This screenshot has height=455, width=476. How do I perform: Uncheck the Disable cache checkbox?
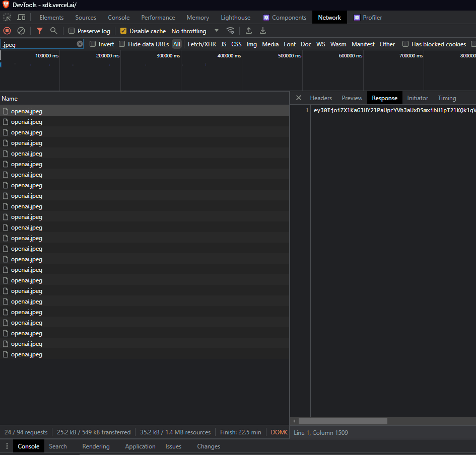click(x=123, y=31)
